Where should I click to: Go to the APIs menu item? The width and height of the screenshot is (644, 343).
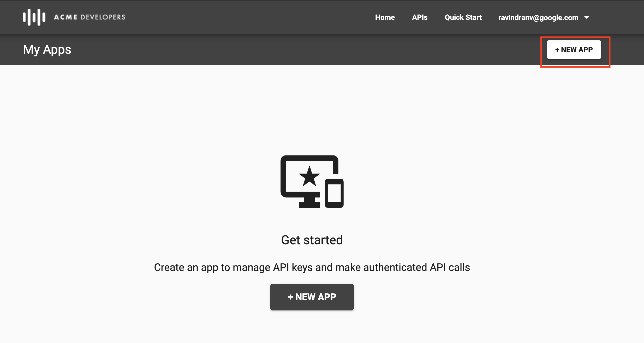(x=420, y=17)
